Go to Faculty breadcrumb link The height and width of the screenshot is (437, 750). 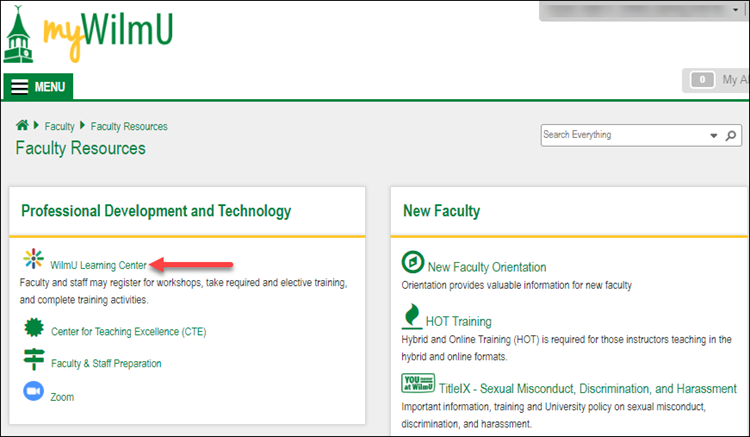(x=59, y=126)
